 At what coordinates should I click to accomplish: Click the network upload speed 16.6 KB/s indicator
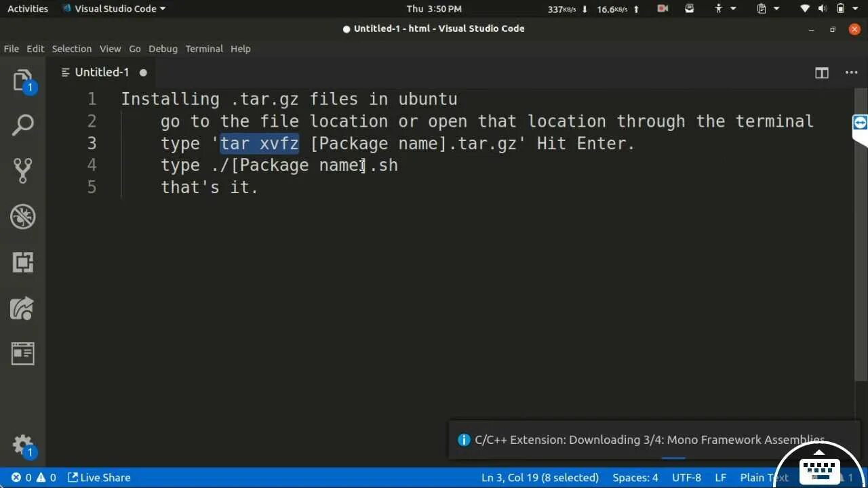pyautogui.click(x=618, y=9)
